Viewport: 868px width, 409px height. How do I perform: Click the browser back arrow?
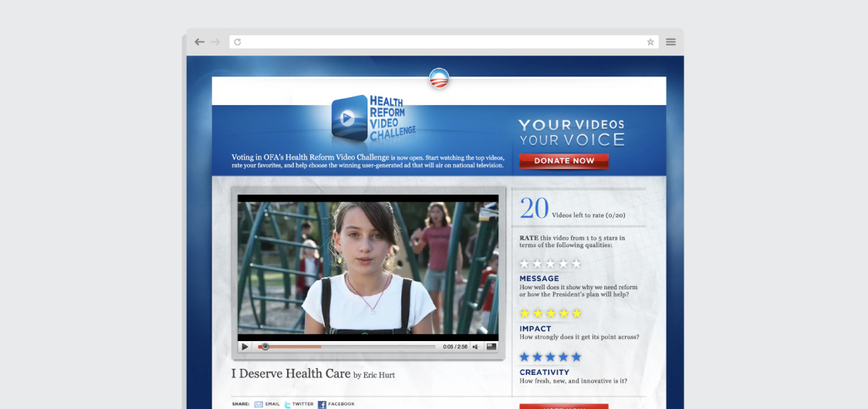(x=200, y=42)
